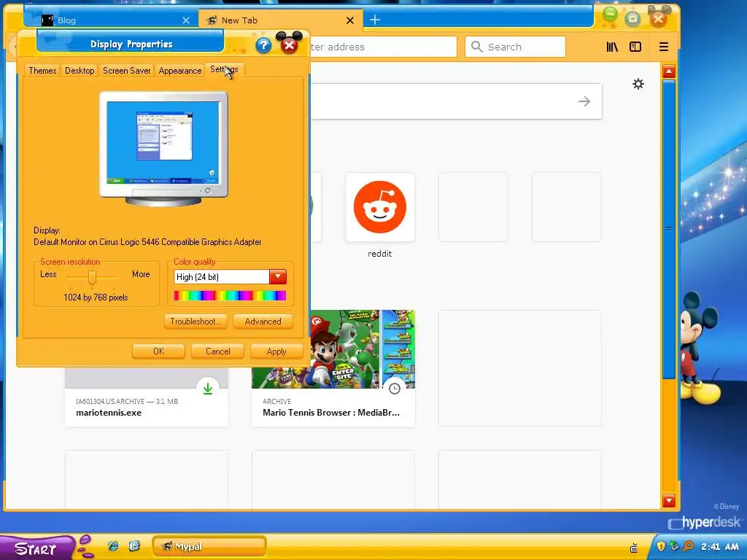Maximize the browser window
The height and width of the screenshot is (560, 747).
click(x=632, y=18)
